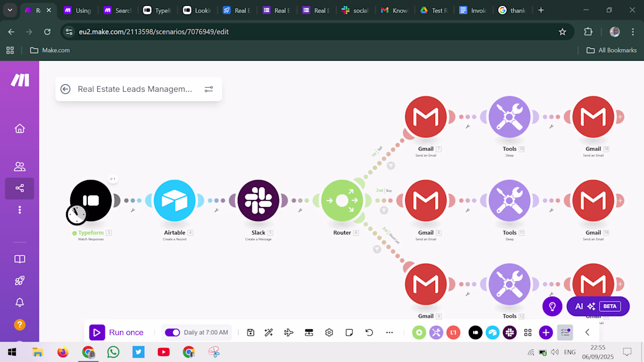Open Tools module 12 in bottom row
Screen dimensions: 644x362
[x=510, y=284]
